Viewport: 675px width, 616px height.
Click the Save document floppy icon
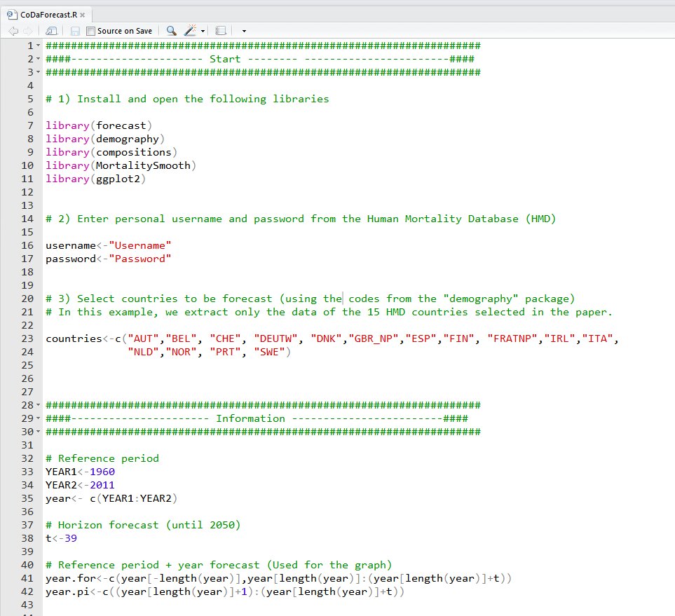[75, 31]
